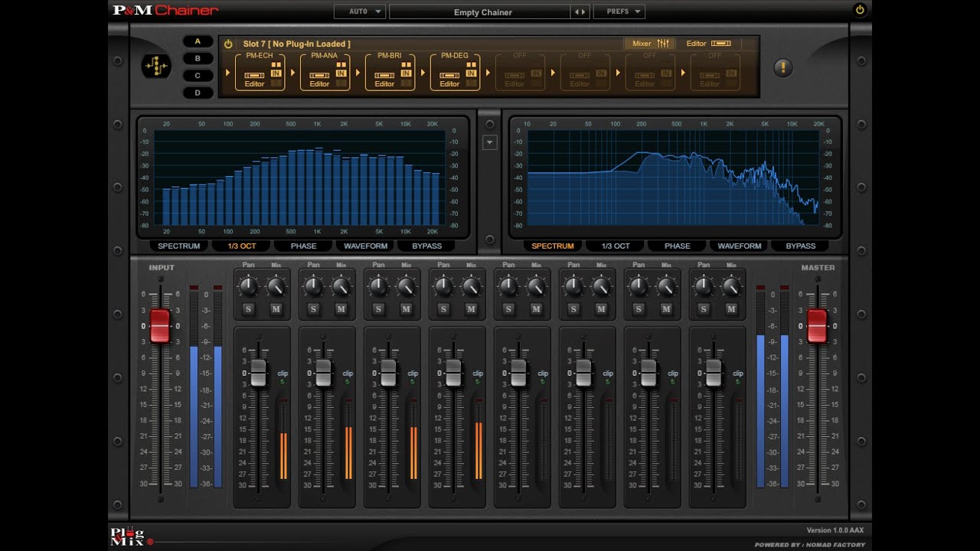Click the channel 5 volume fader handle
The width and height of the screenshot is (980, 551).
point(518,373)
